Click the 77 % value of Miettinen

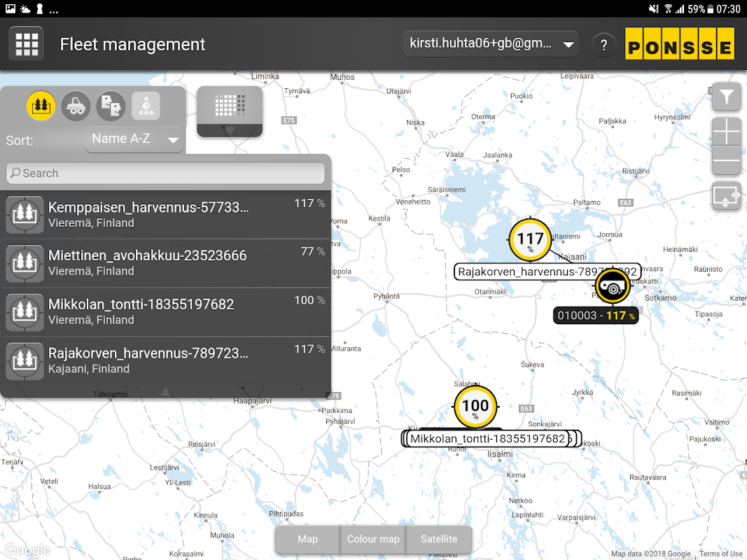pos(312,251)
